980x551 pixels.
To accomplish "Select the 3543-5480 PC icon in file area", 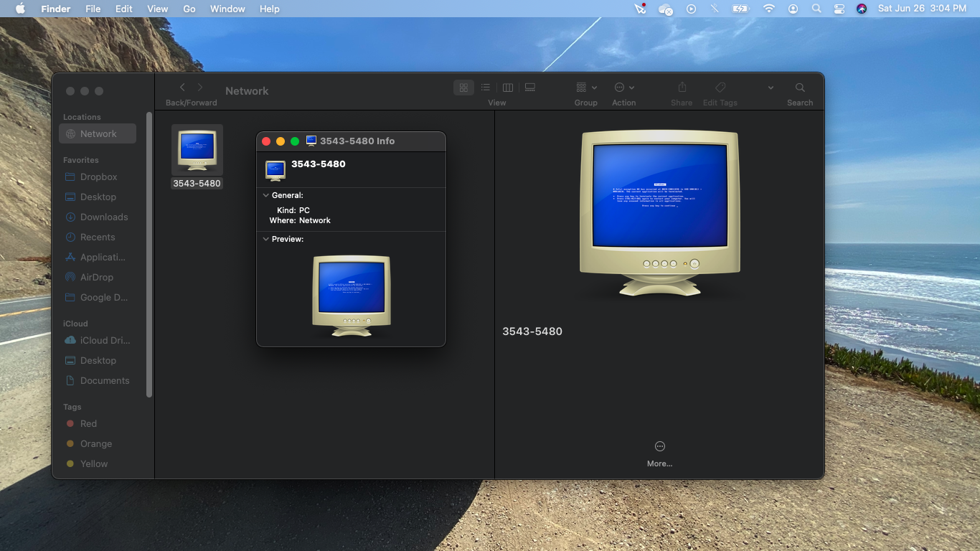I will [197, 150].
